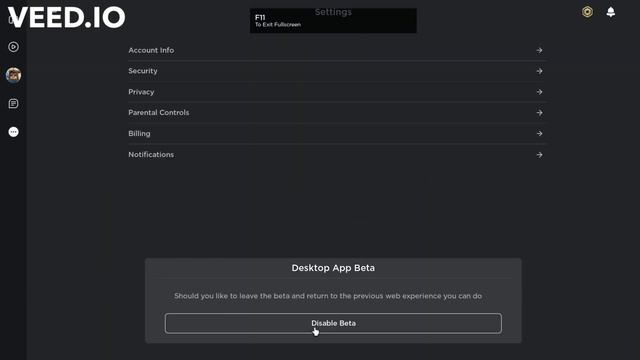Open the avatar profile icon in sidebar
The image size is (640, 360).
click(x=13, y=75)
